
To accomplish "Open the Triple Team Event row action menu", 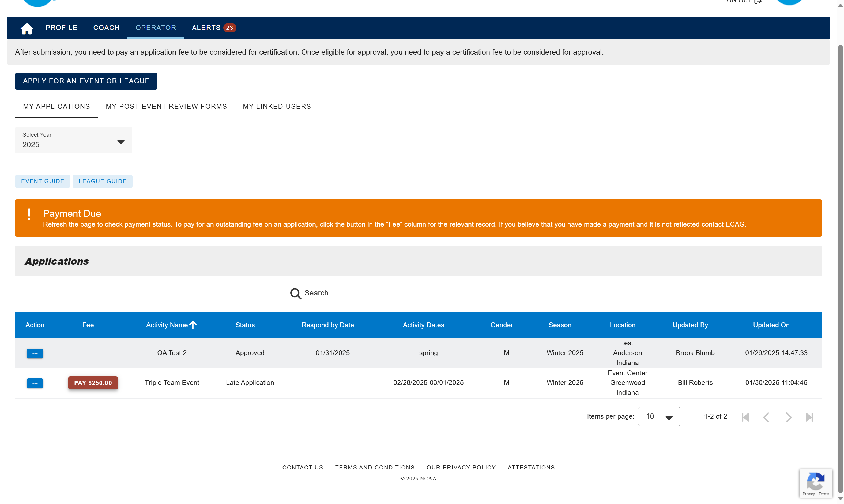I will click(35, 383).
